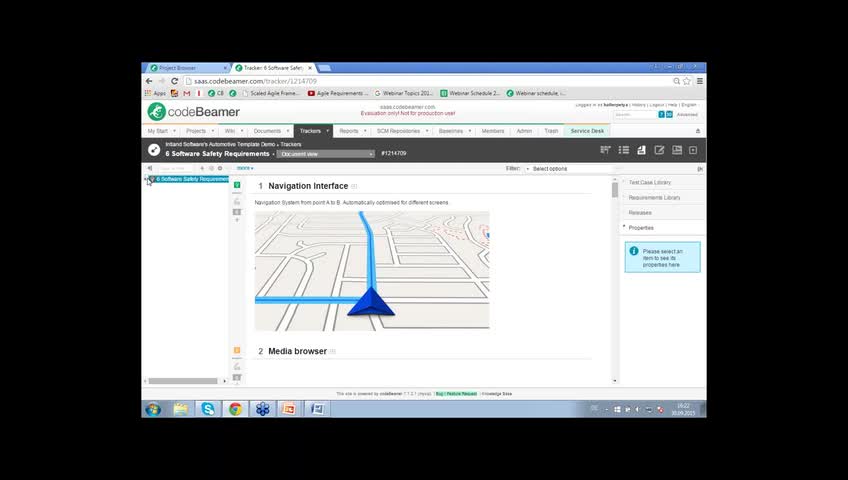
Task: Click the Windows Start button
Action: [153, 409]
